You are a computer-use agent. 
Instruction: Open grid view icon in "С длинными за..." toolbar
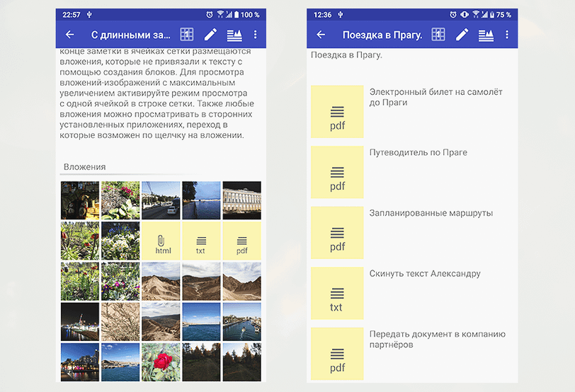point(187,35)
